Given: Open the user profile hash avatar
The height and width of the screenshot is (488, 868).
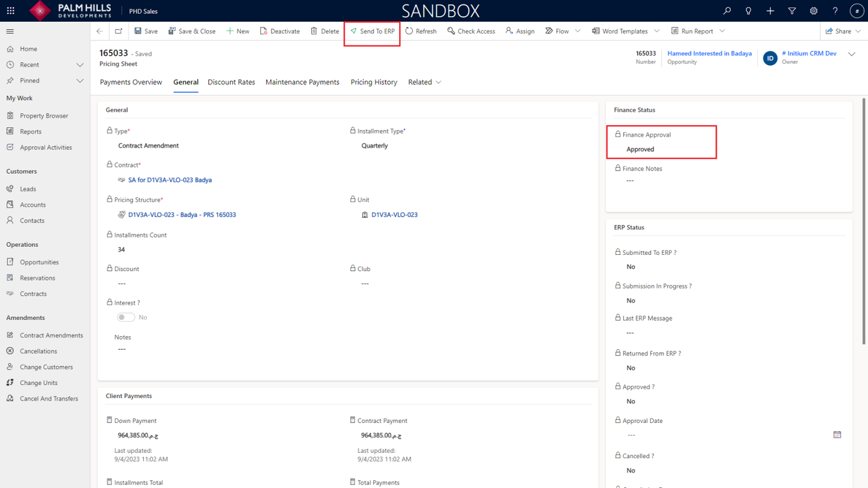Looking at the screenshot, I should point(856,11).
